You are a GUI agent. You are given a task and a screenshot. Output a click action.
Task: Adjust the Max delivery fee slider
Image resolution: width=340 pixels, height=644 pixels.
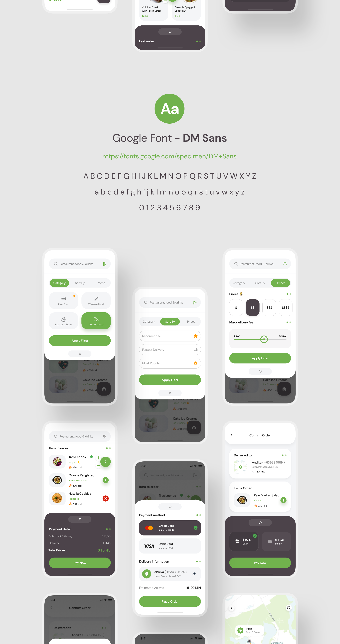(264, 339)
